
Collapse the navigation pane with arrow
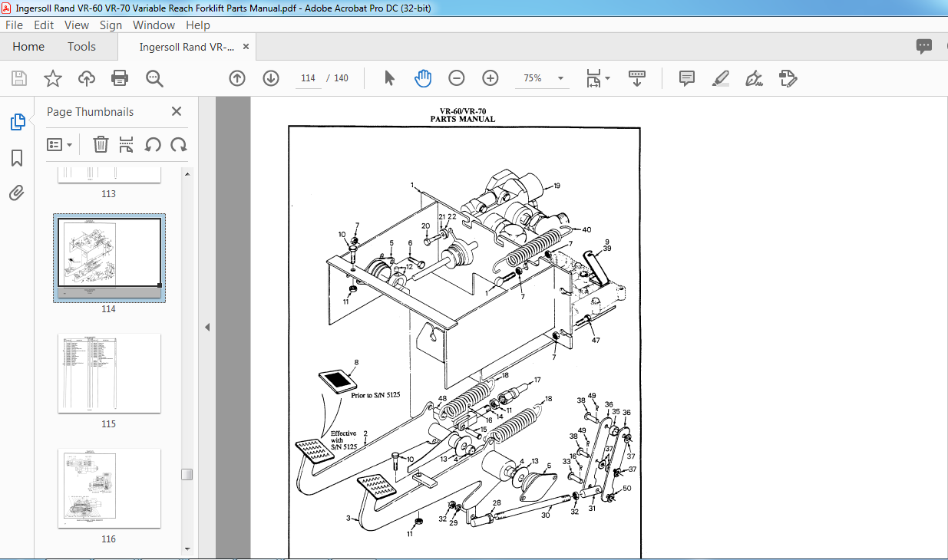pos(206,328)
